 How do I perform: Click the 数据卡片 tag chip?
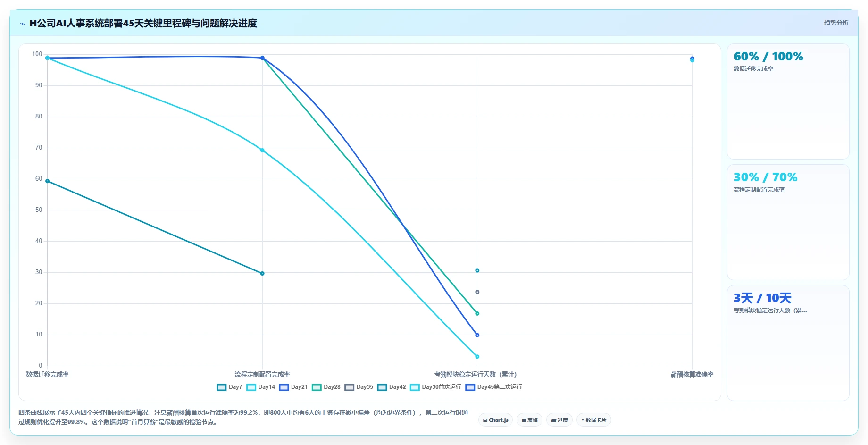tap(593, 420)
